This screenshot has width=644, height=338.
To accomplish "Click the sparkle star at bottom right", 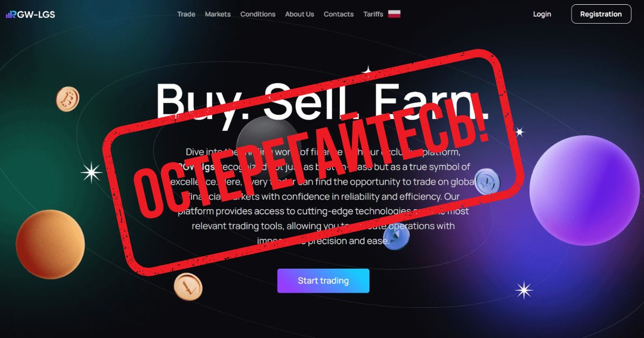I will point(524,290).
